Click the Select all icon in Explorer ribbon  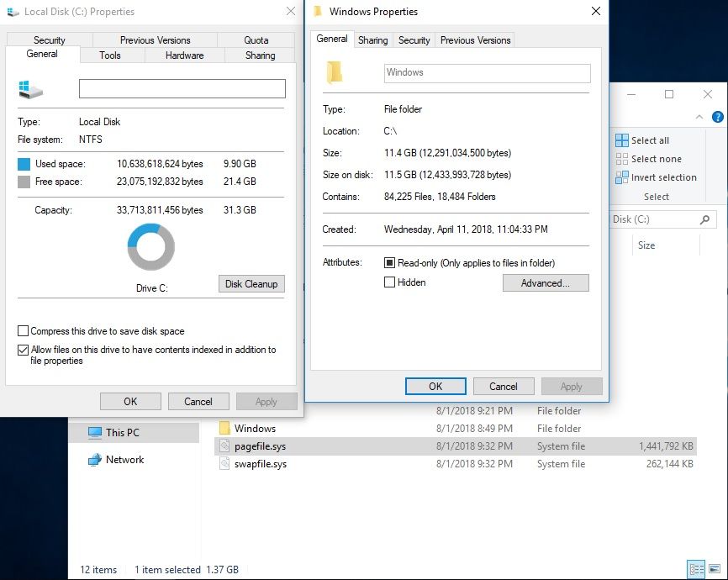pyautogui.click(x=622, y=140)
